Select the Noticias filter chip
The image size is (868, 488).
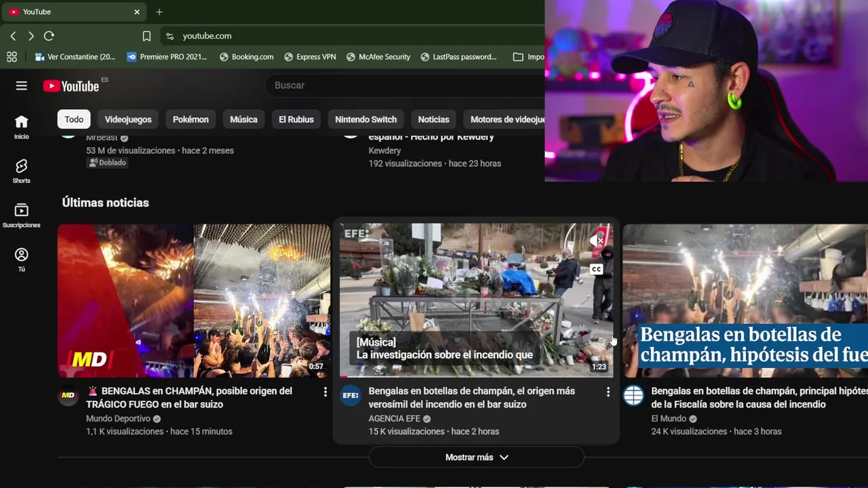click(x=433, y=119)
